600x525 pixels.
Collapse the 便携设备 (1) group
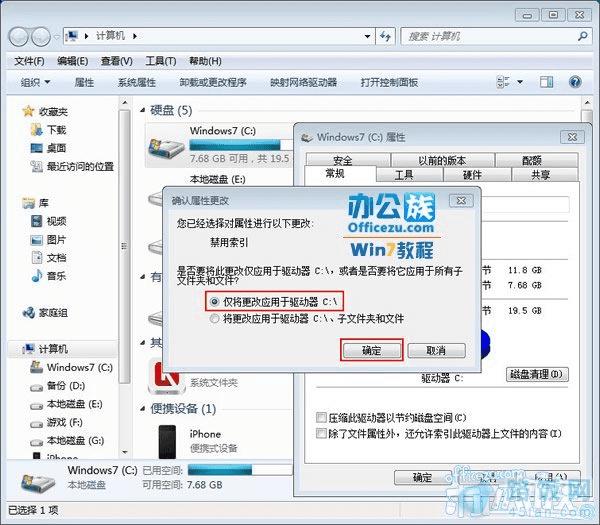tap(143, 409)
